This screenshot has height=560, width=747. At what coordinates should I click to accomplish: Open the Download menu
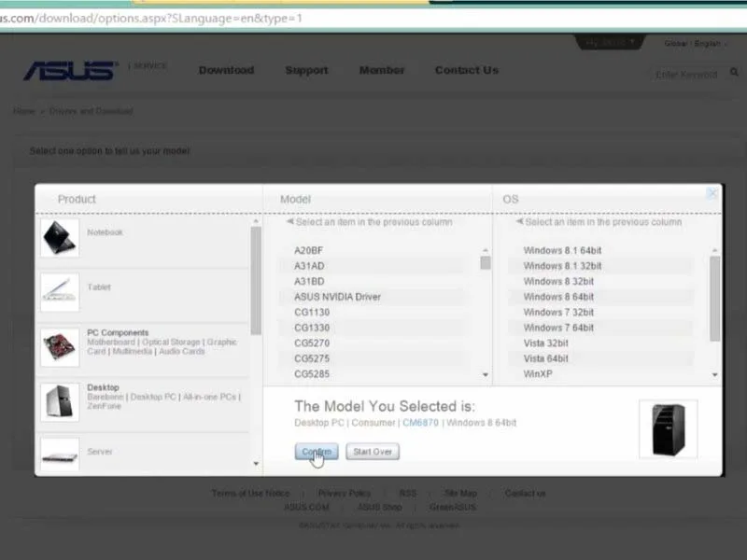pyautogui.click(x=226, y=70)
